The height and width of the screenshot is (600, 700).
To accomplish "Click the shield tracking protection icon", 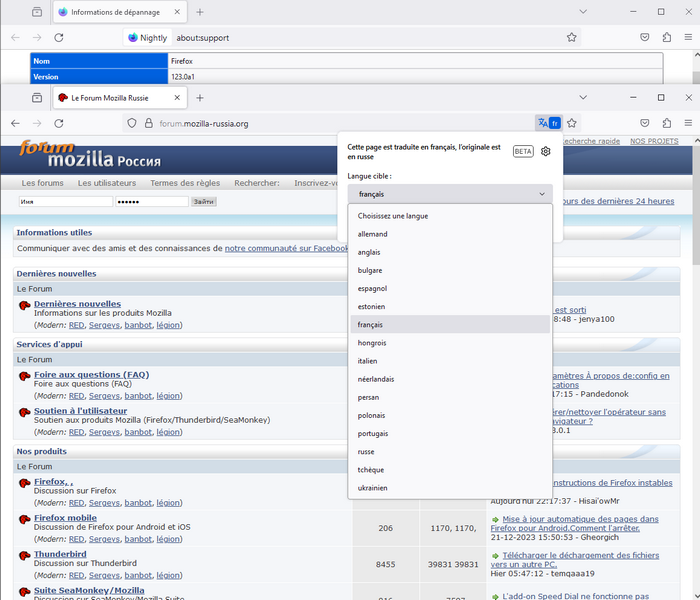I will pyautogui.click(x=132, y=123).
